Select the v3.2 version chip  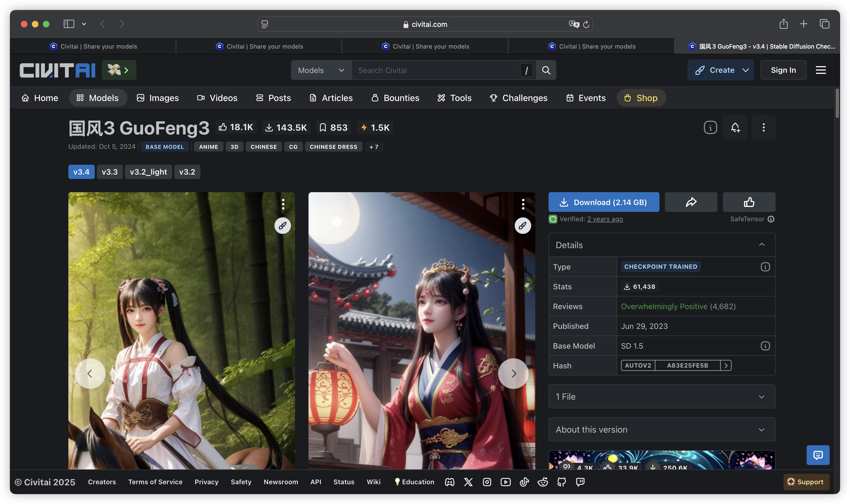click(187, 172)
